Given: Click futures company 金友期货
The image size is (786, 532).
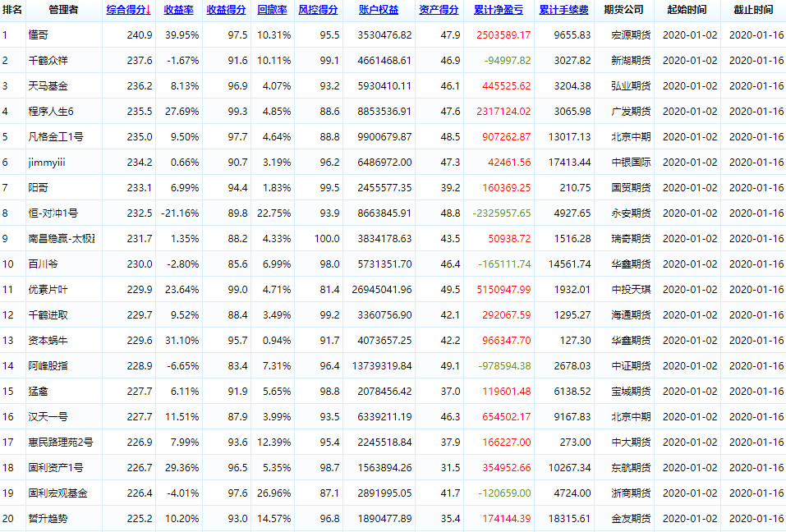Looking at the screenshot, I should (x=631, y=519).
